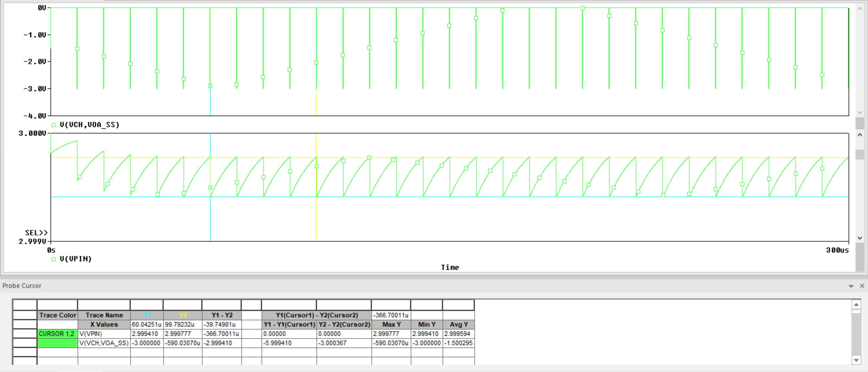Screen dimensions: 868x372
Task: Select the Avg Y value -1.500295
Action: 459,343
